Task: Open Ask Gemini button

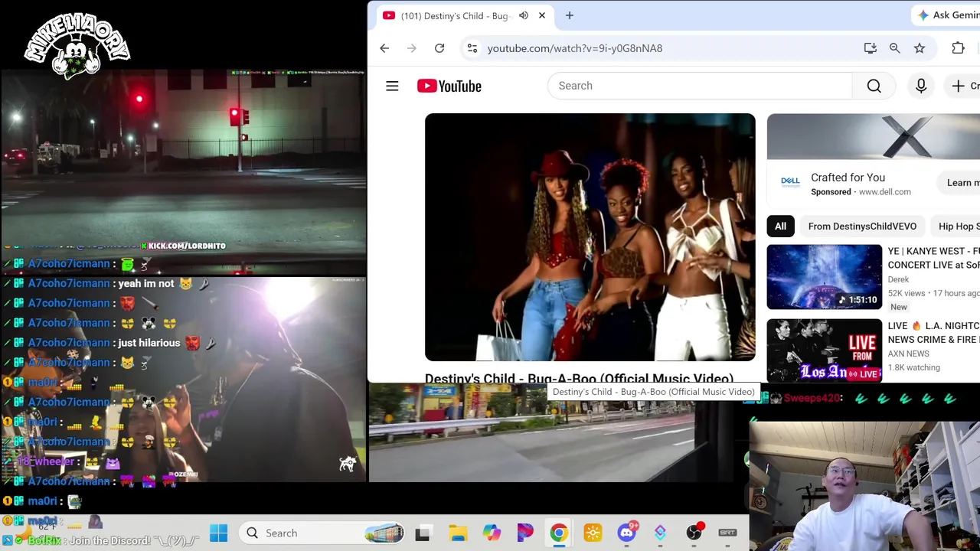Action: (x=948, y=15)
